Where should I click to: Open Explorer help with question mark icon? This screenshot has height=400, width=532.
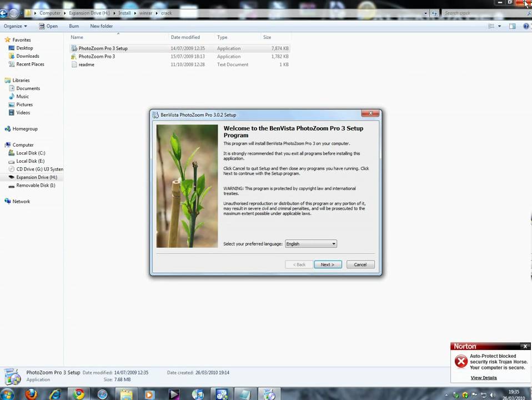pyautogui.click(x=526, y=26)
